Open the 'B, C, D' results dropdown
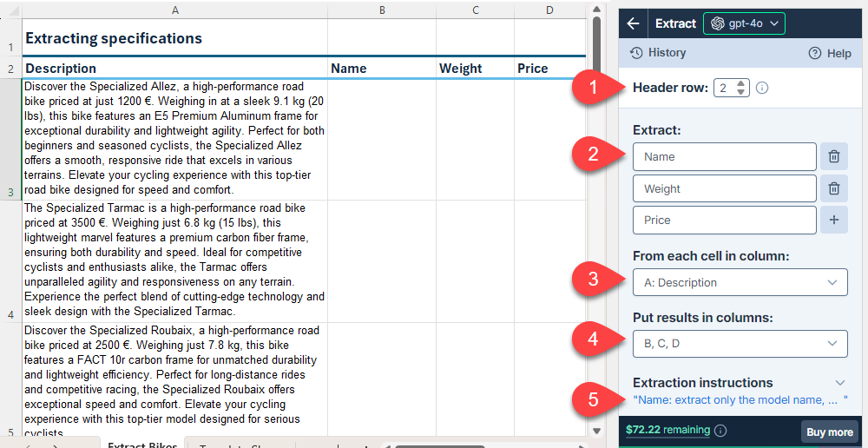Screen dimensions: 868x448 tap(740, 344)
